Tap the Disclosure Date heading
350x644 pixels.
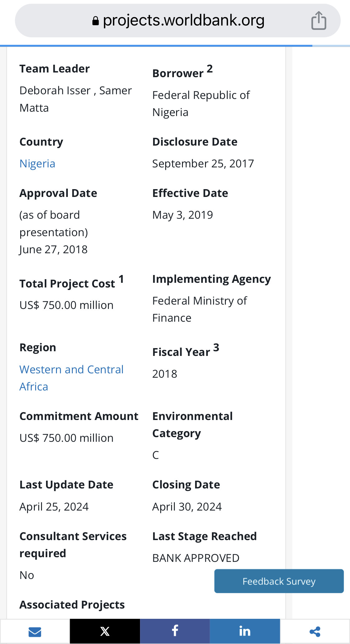click(195, 142)
